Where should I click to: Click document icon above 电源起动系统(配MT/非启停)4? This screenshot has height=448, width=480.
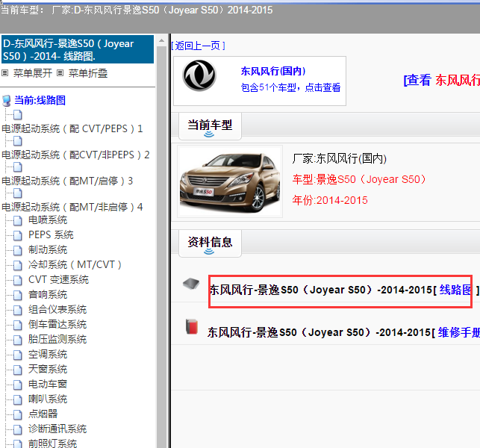17,193
